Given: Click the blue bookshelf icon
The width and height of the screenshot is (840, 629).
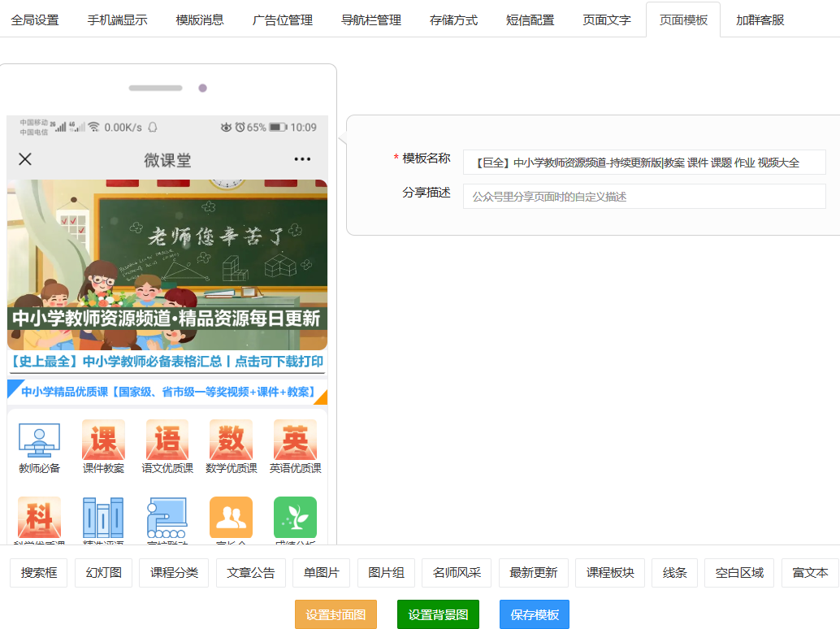Looking at the screenshot, I should click(103, 518).
